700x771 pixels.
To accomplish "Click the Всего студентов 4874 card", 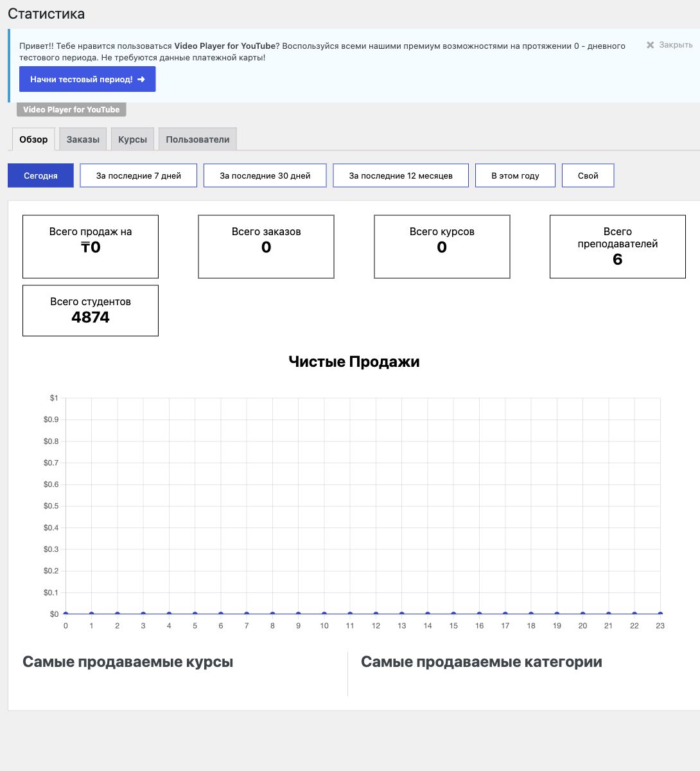I will [x=91, y=310].
